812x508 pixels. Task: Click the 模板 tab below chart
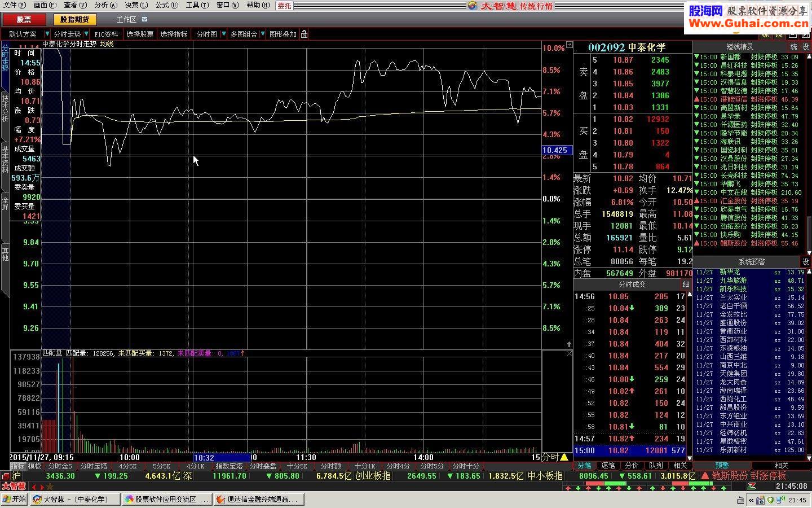click(x=34, y=466)
